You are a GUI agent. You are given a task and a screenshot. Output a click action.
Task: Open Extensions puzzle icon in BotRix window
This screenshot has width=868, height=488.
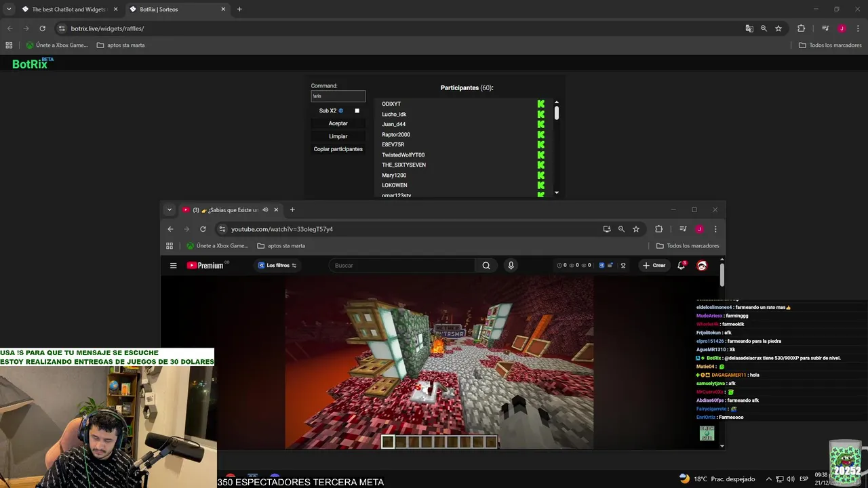click(801, 28)
